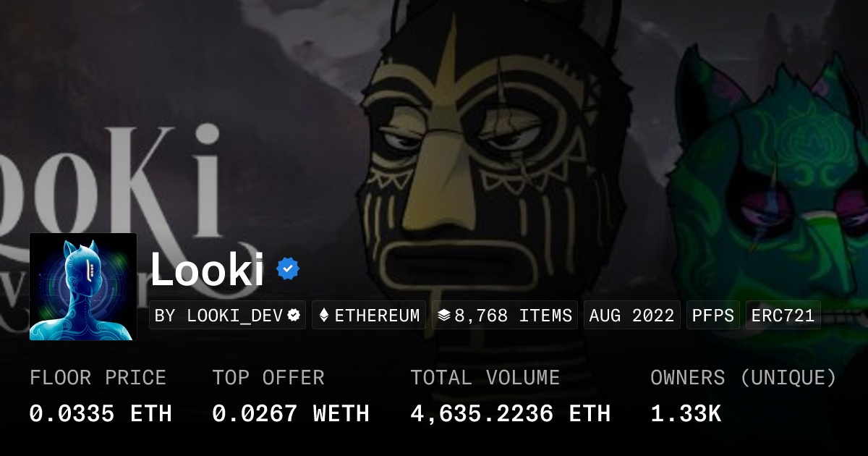Screen dimensions: 868x456
Task: Click the stacked layers items icon
Action: [444, 316]
